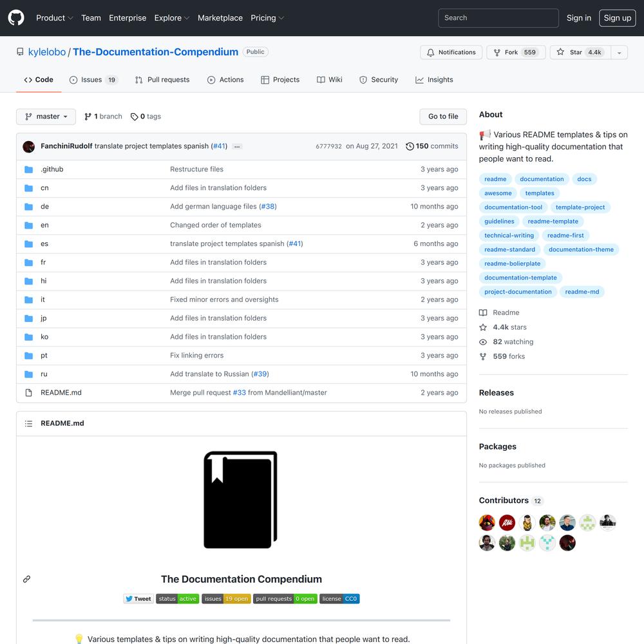Expand commit message ellipsis button
Viewport: 644px width, 644px height.
point(237,146)
